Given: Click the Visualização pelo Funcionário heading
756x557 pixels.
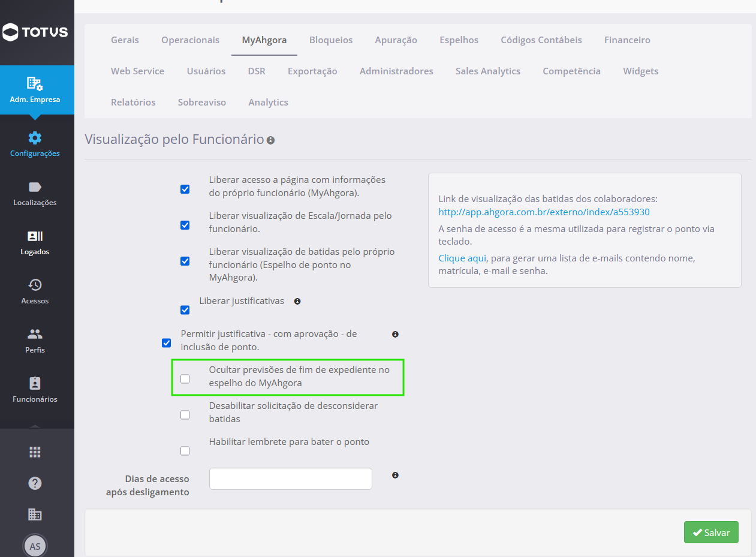Looking at the screenshot, I should click(174, 140).
